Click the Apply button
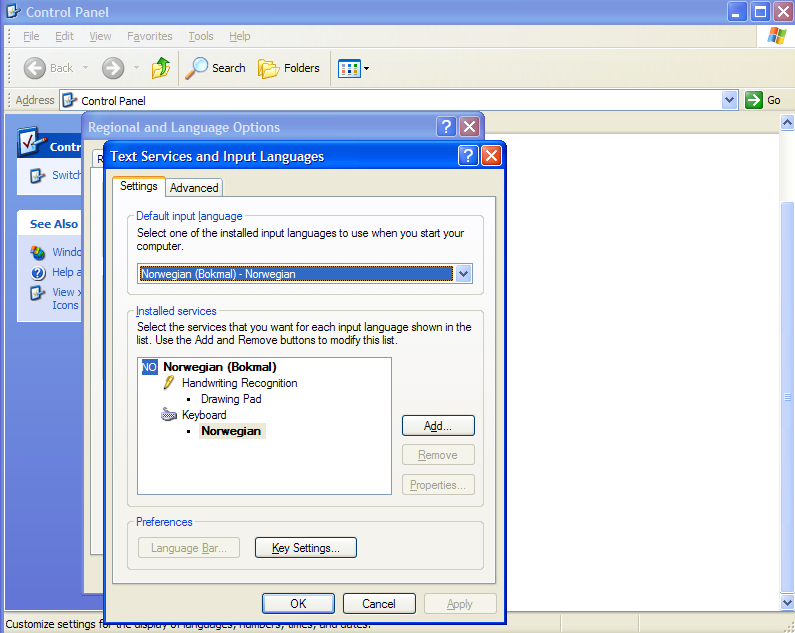Image resolution: width=795 pixels, height=633 pixels. point(460,604)
